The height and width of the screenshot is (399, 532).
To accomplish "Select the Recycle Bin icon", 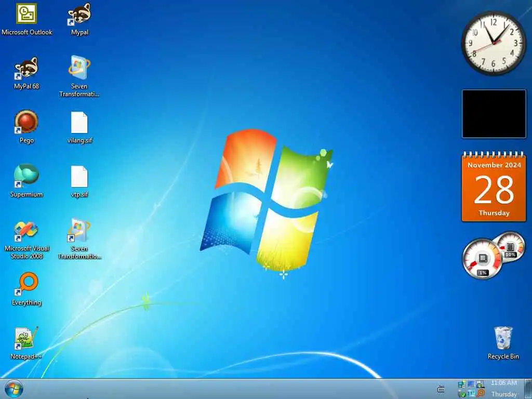I will click(503, 343).
